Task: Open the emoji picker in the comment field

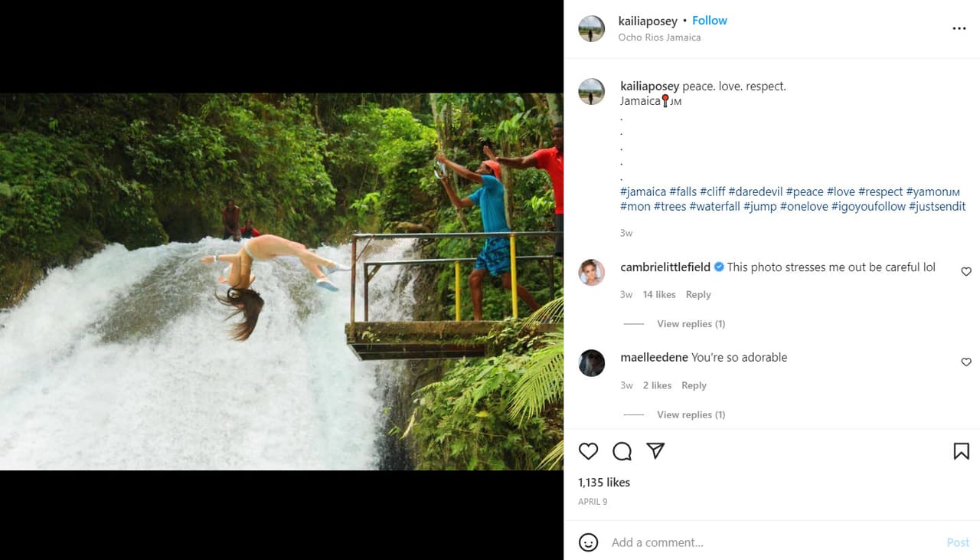Action: tap(588, 542)
